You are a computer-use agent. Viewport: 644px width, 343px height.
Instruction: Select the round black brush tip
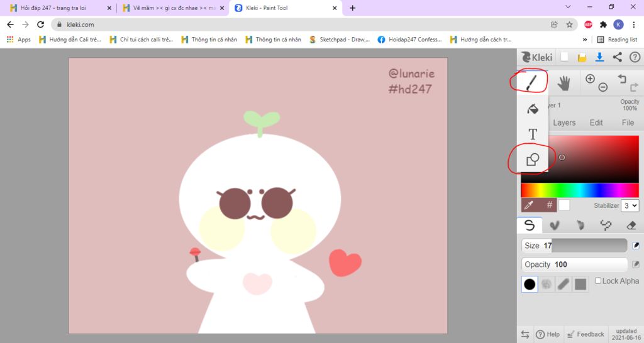click(x=530, y=284)
